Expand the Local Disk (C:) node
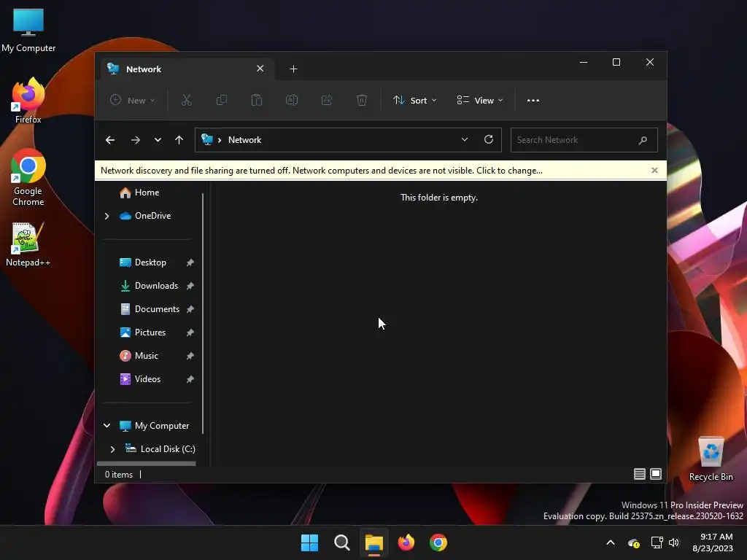Image resolution: width=747 pixels, height=560 pixels. click(112, 449)
